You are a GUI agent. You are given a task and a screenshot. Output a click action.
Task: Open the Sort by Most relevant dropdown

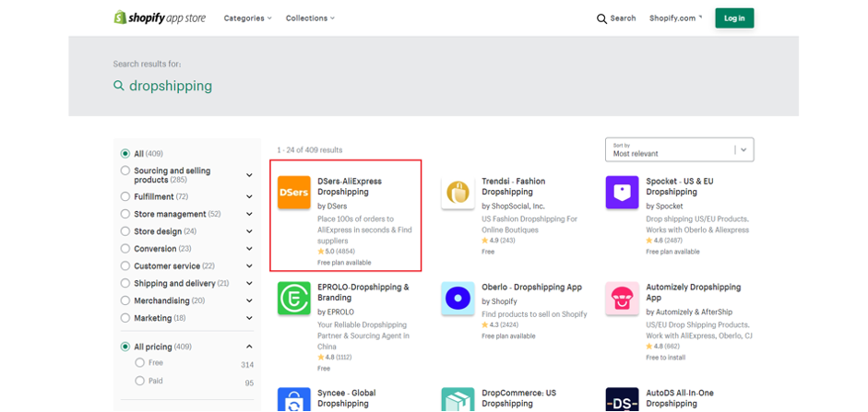(679, 149)
